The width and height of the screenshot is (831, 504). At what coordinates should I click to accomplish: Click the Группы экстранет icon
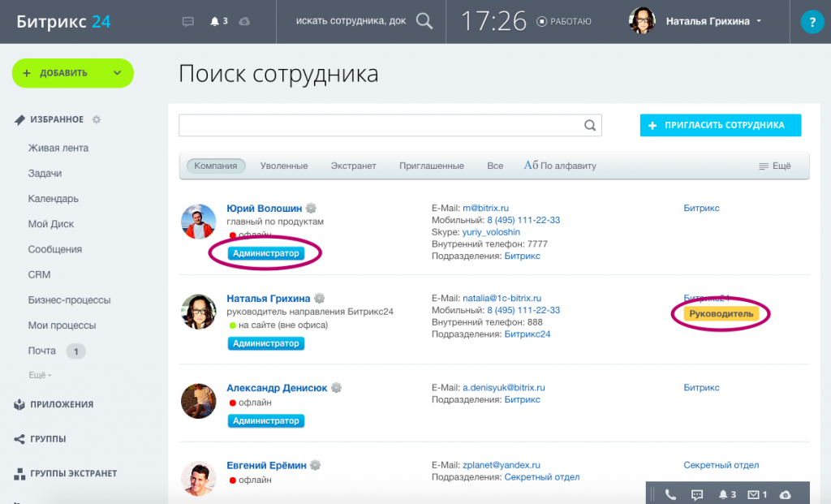tap(19, 474)
